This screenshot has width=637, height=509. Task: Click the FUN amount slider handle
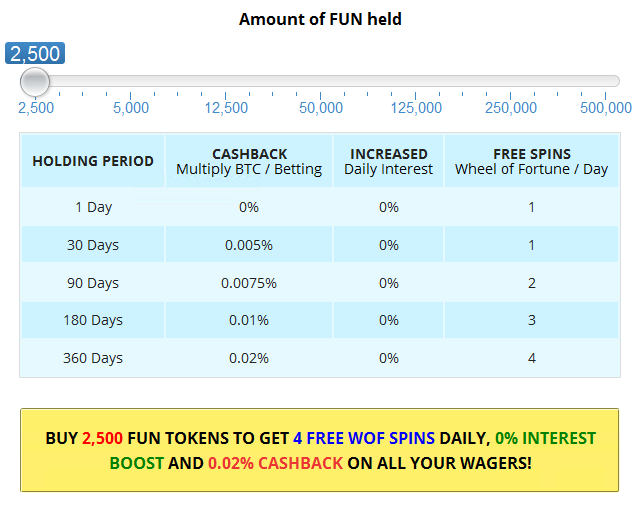[35, 81]
